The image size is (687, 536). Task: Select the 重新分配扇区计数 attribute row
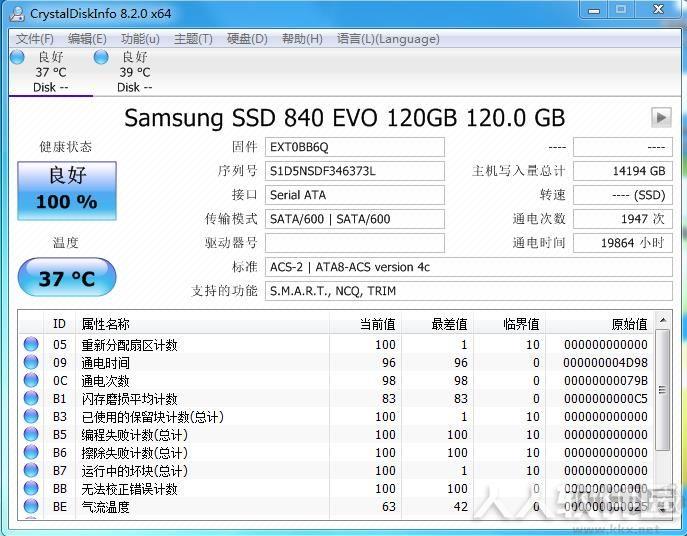(336, 344)
